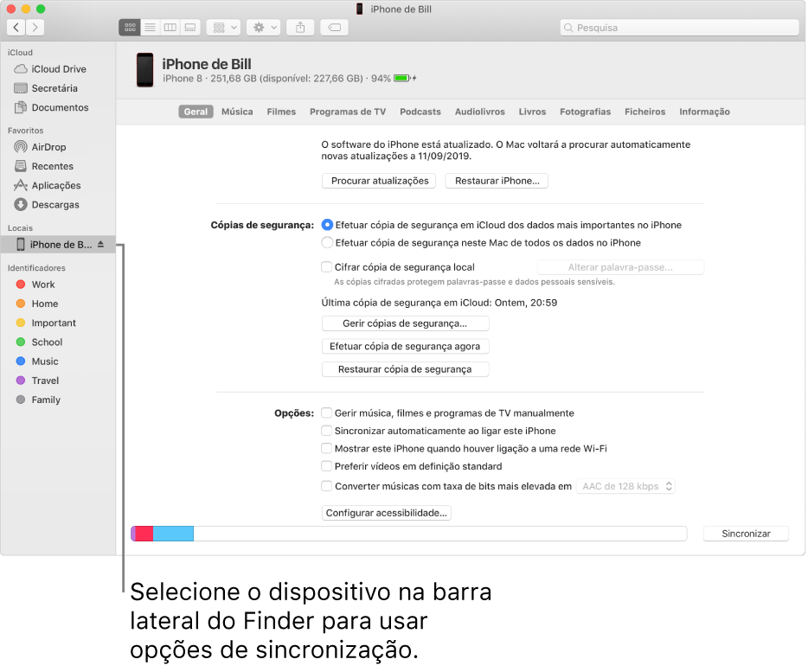Go forward with the Finder forward arrow
Viewport: 808px width, 672px height.
point(35,28)
